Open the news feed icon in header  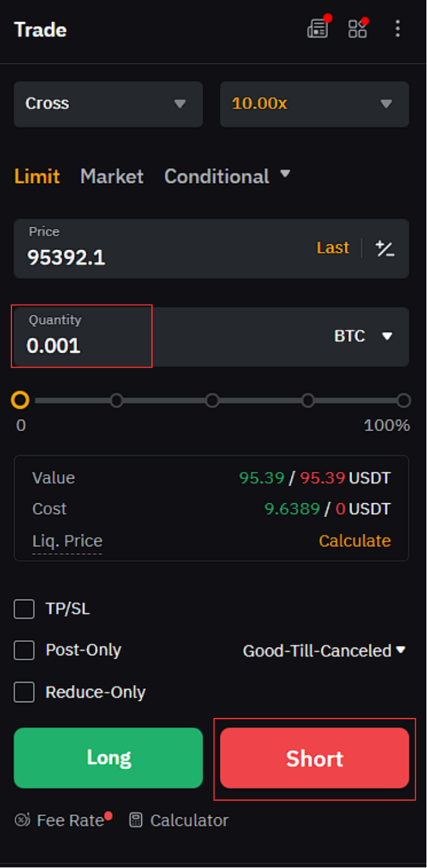click(x=317, y=28)
